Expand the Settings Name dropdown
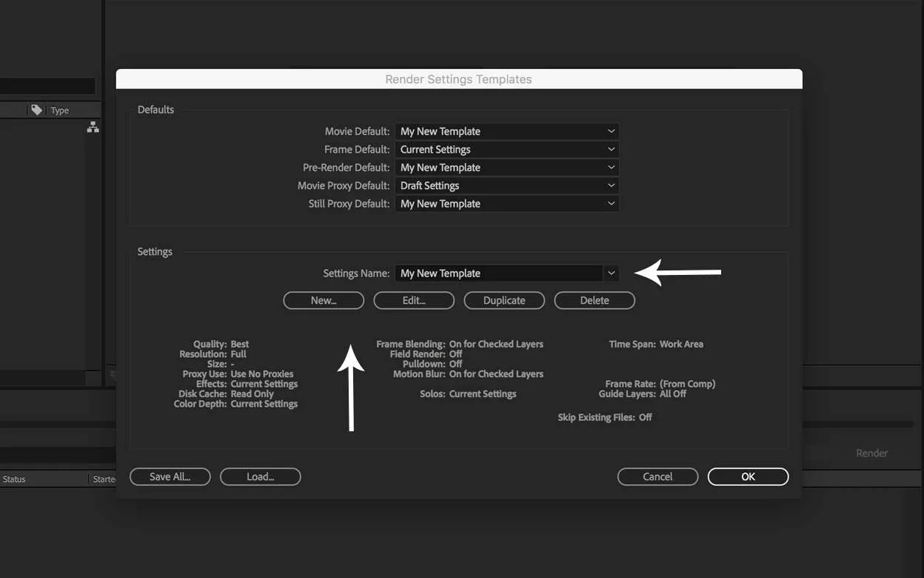 pos(611,273)
